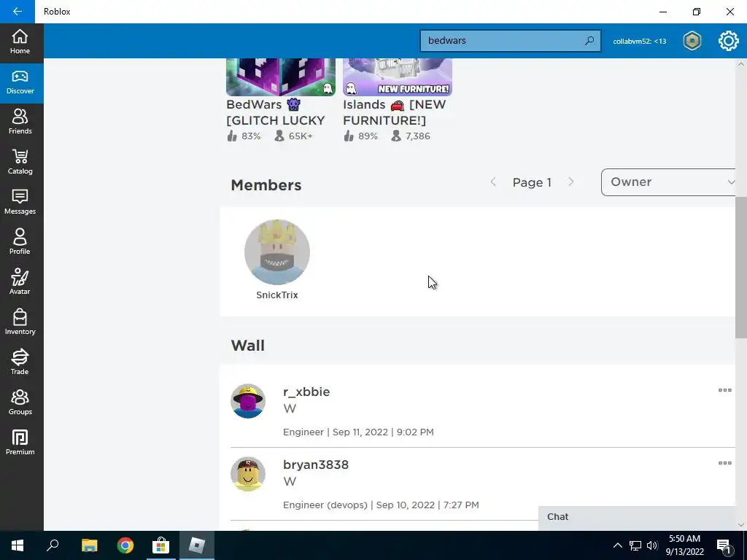Click 'Engineer (devops) | Sep 10, 2022' text
This screenshot has height=560, width=747.
point(359,505)
